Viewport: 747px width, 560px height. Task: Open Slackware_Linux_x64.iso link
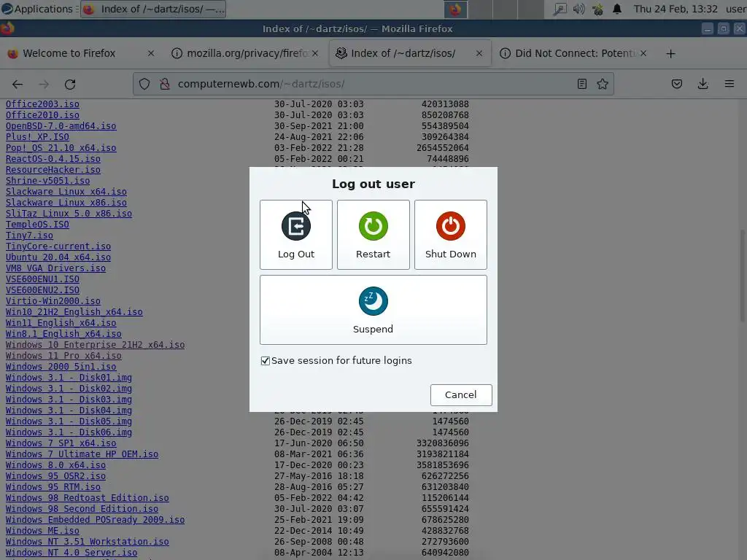[66, 192]
